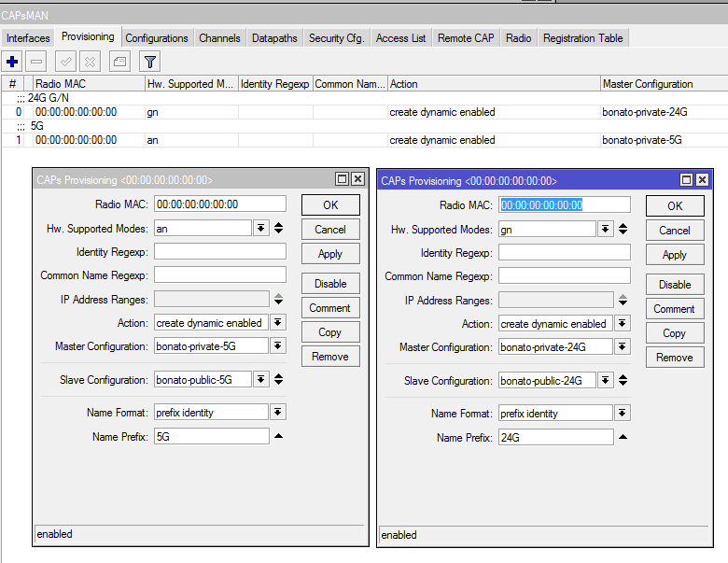Collapse Name Prefix 24G with up arrow

[x=623, y=437]
